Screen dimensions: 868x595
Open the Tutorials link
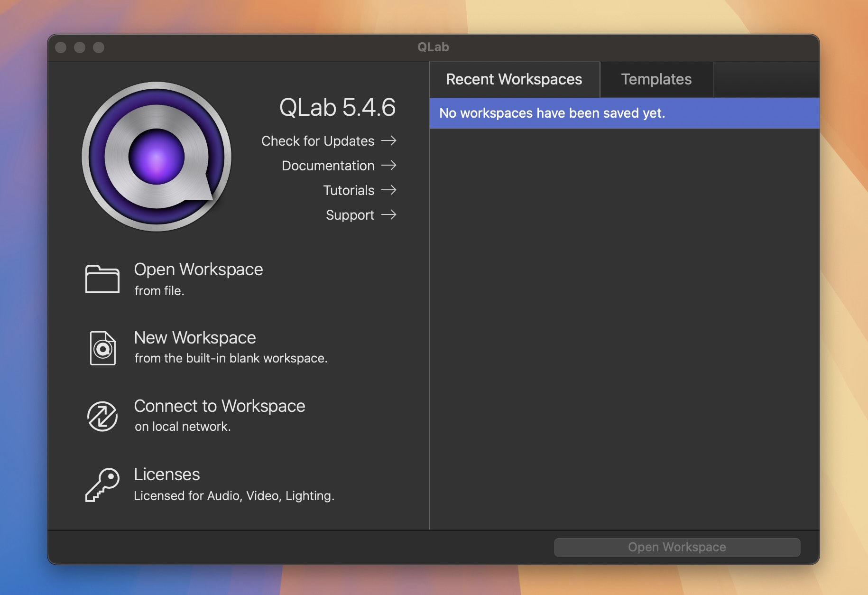pos(349,190)
